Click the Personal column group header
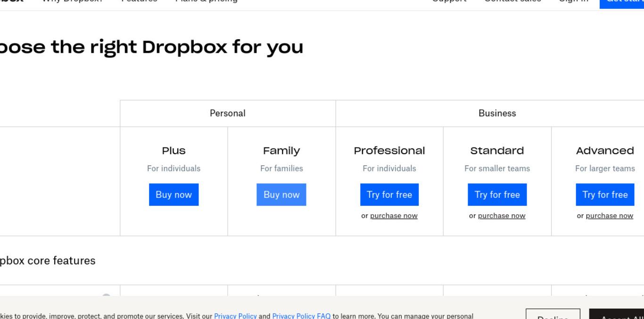 pos(228,114)
